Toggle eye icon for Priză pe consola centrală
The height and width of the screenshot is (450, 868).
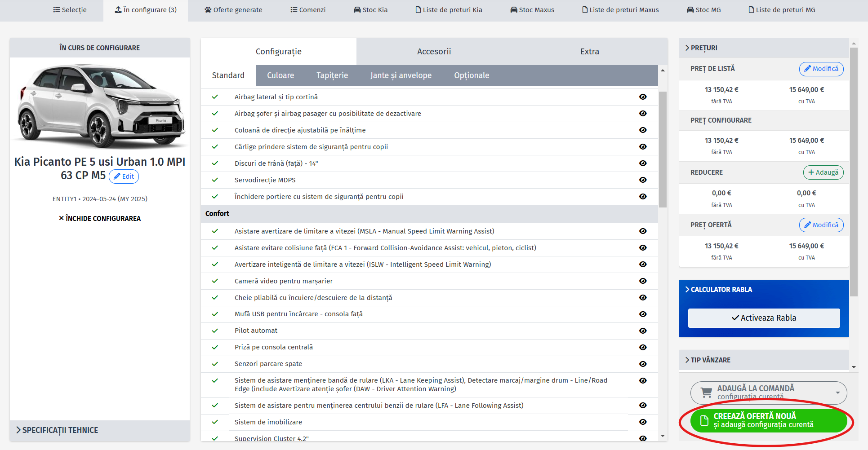(643, 348)
